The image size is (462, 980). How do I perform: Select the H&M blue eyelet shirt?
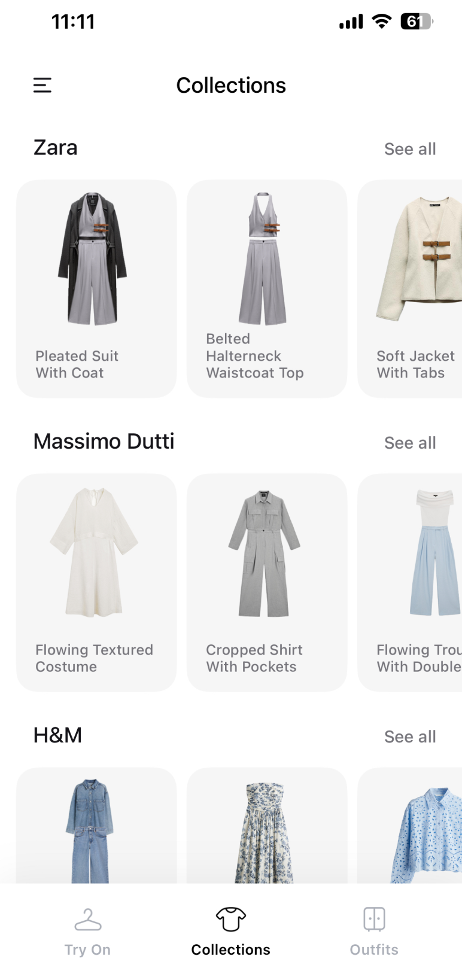(410, 826)
